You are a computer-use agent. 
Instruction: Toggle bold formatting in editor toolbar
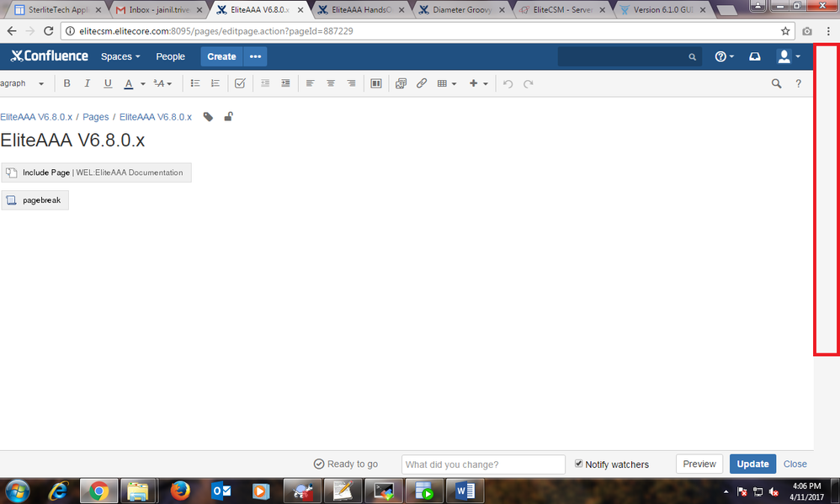click(x=66, y=83)
